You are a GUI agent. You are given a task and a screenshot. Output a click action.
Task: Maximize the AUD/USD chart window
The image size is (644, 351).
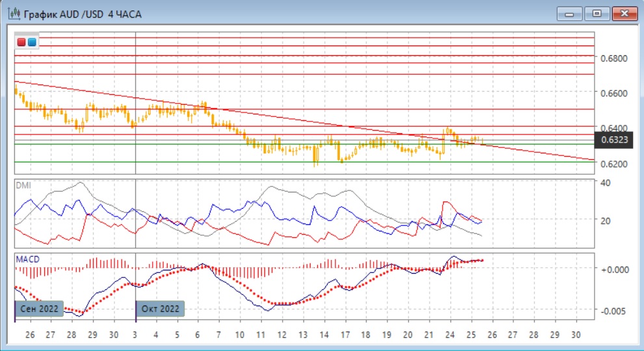pos(595,13)
